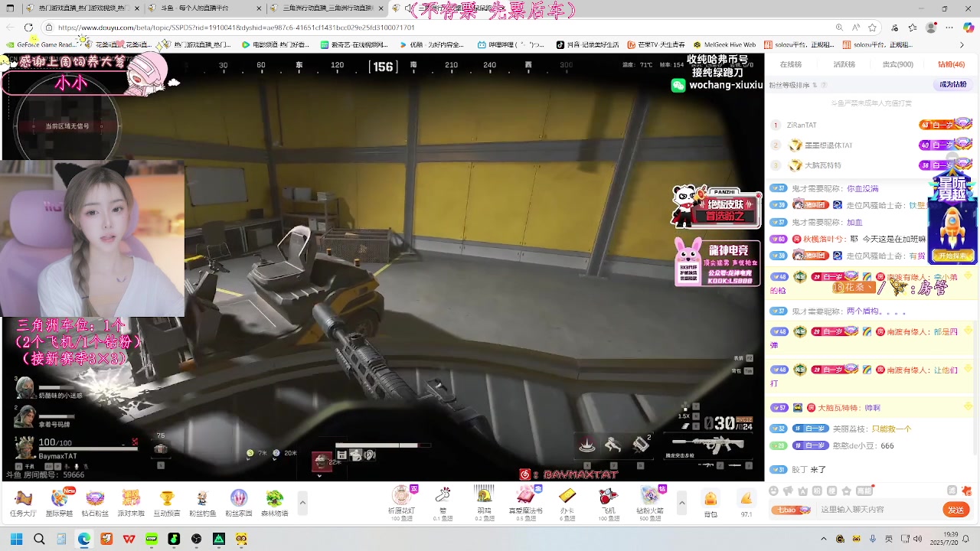The width and height of the screenshot is (980, 551).
Task: Click the 龍神电竞 bunny banner
Action: click(717, 262)
